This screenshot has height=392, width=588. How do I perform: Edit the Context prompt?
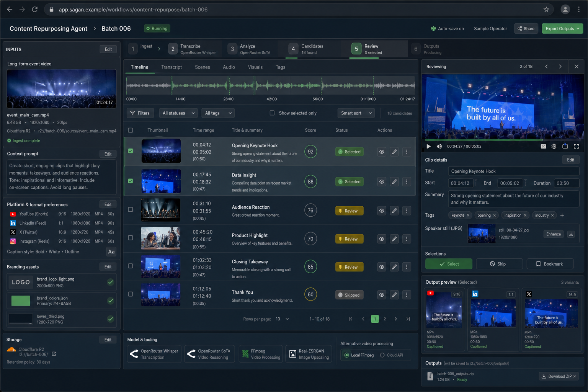[108, 154]
